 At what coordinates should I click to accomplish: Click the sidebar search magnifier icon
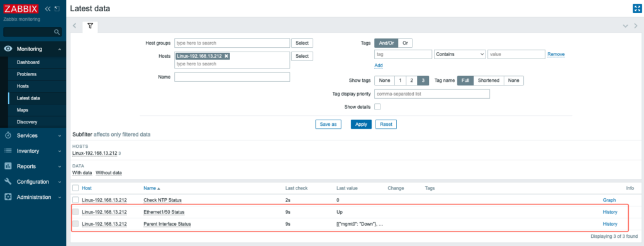click(x=57, y=32)
